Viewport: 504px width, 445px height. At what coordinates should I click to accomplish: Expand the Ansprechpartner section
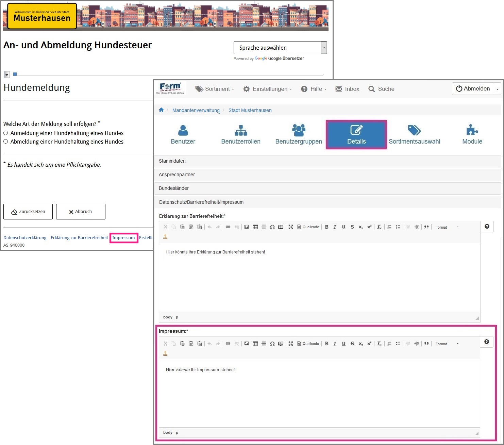(x=328, y=175)
